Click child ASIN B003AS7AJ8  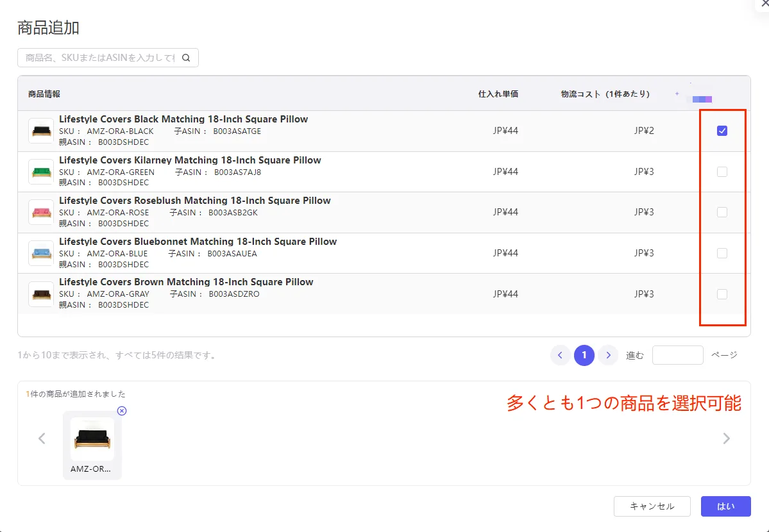237,172
